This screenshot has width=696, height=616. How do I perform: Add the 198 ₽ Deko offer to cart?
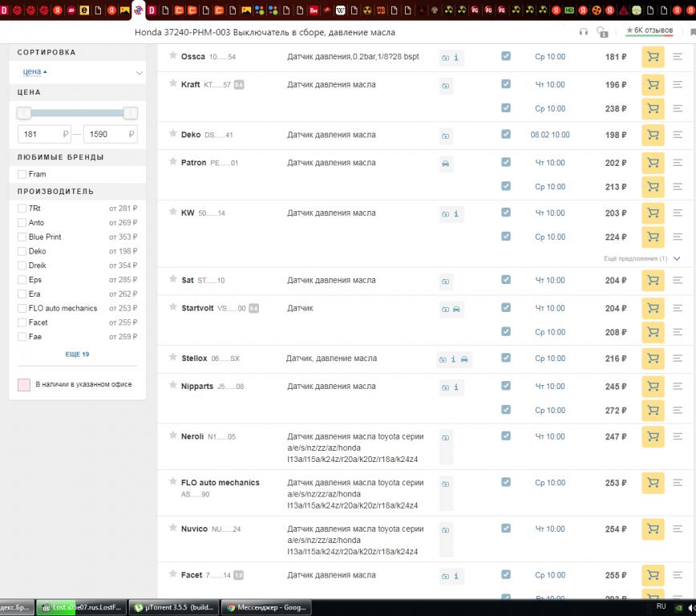click(653, 135)
